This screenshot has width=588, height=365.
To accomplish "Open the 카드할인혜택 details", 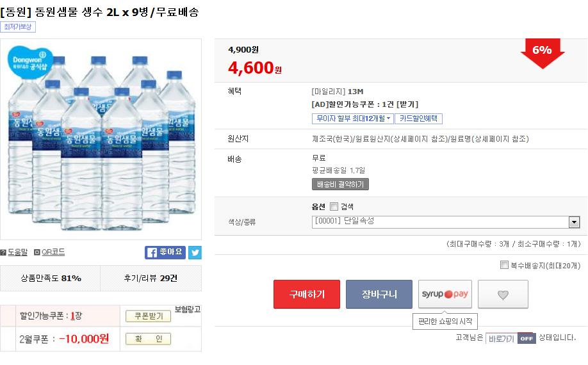I will [418, 118].
